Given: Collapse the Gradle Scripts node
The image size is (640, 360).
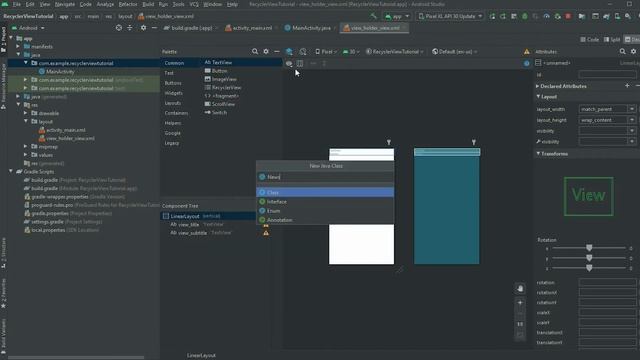Looking at the screenshot, I should (x=11, y=171).
